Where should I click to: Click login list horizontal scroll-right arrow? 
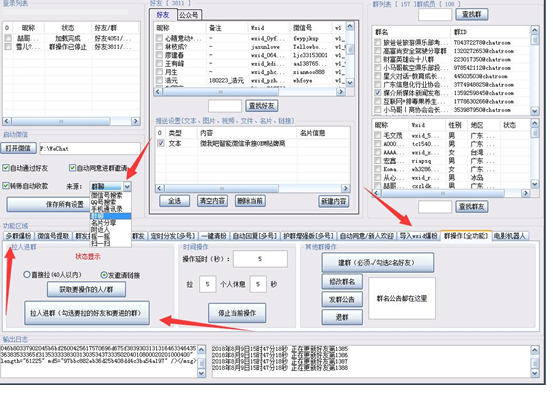coord(135,121)
